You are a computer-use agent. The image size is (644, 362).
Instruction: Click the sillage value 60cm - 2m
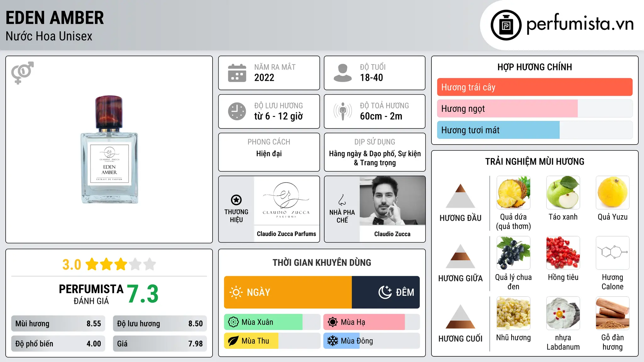pyautogui.click(x=381, y=116)
